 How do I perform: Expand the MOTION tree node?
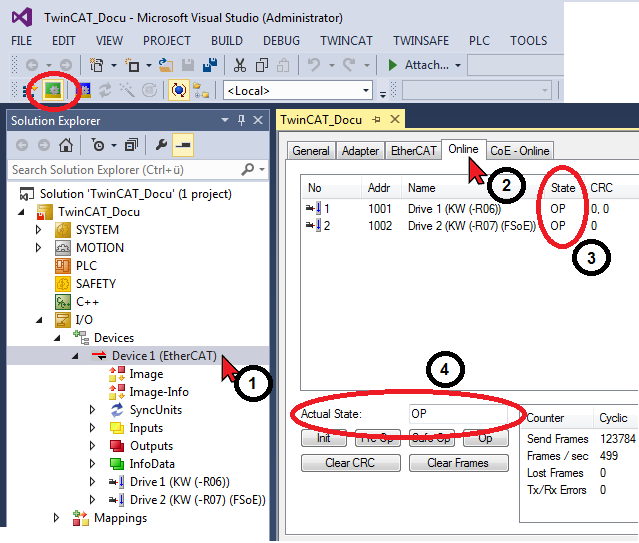click(39, 248)
